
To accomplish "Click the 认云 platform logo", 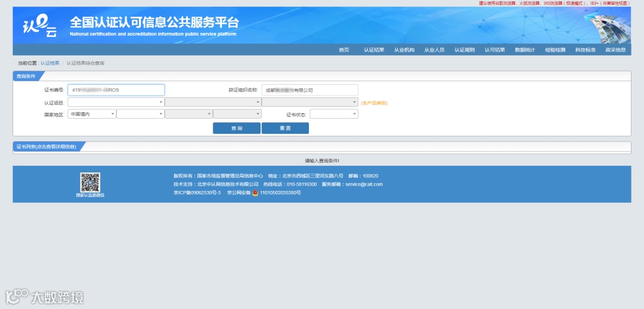I will coord(40,26).
